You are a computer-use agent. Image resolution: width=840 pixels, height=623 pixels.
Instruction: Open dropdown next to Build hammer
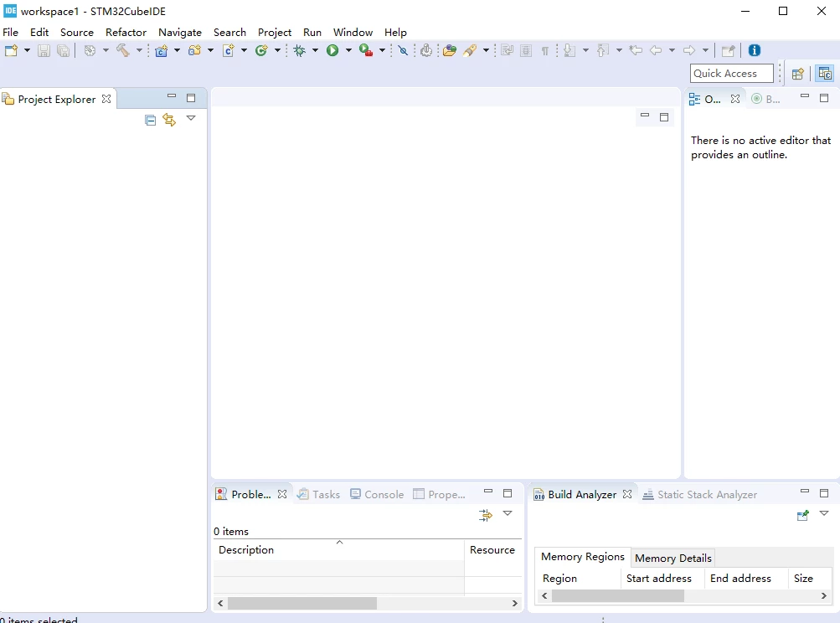(x=139, y=50)
